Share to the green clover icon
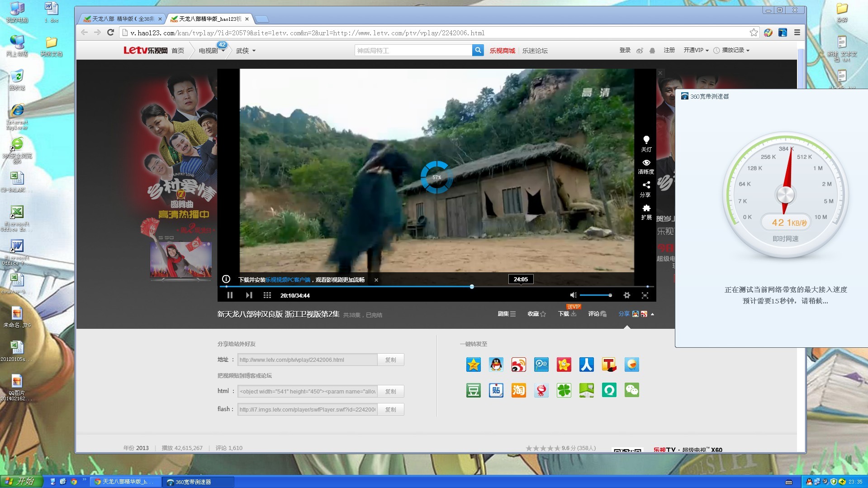 coord(564,390)
